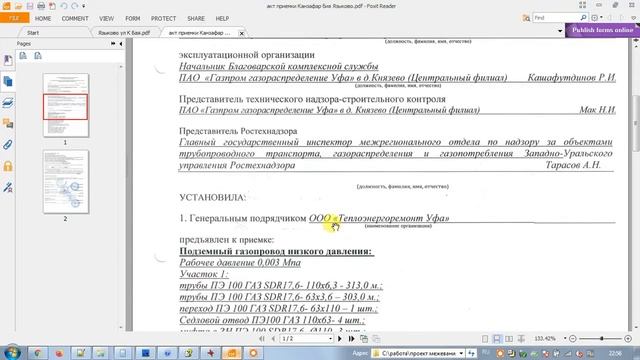Image resolution: width=640 pixels, height=360 pixels.
Task: Open the Foxit Reader taskbar icon
Action: (x=231, y=353)
